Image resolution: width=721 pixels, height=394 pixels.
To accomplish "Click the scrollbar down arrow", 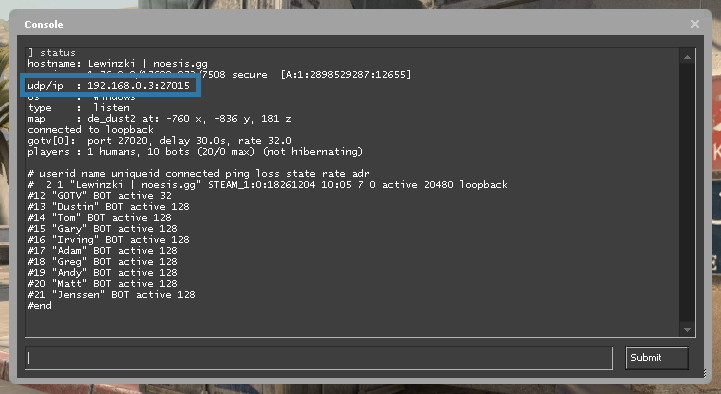I will [x=687, y=330].
